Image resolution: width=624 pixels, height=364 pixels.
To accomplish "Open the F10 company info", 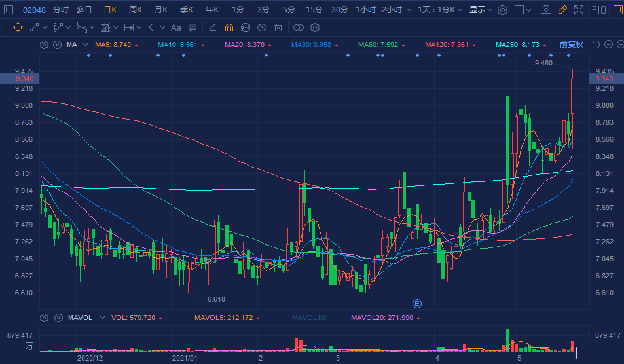I will tap(598, 10).
